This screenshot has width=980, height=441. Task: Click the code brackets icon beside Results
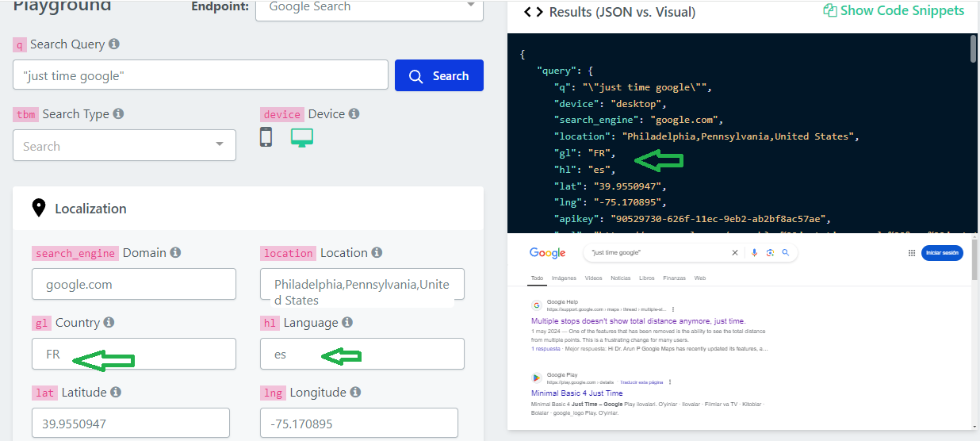pyautogui.click(x=534, y=12)
